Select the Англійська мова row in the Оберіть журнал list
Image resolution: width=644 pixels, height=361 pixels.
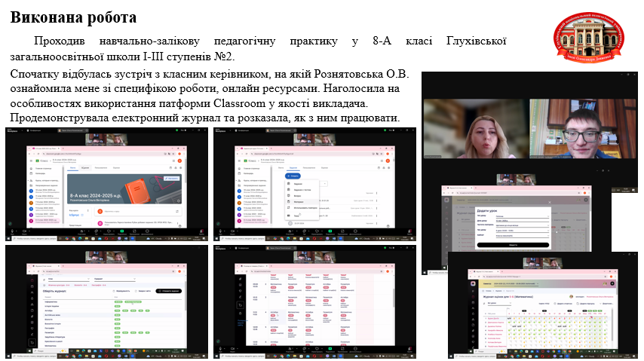[112, 315]
